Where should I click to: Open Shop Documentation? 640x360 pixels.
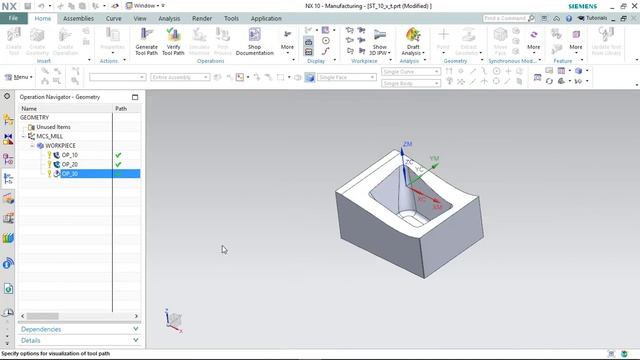[254, 41]
